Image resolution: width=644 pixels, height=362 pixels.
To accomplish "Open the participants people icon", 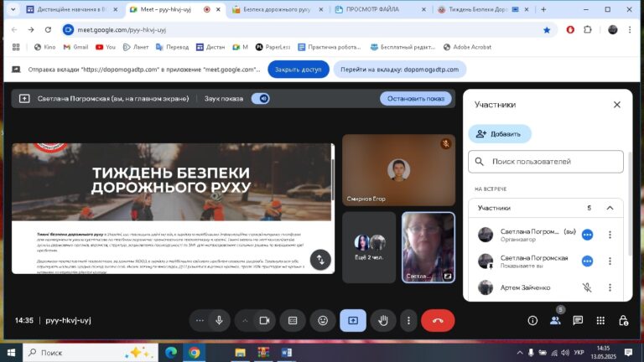I will click(555, 321).
